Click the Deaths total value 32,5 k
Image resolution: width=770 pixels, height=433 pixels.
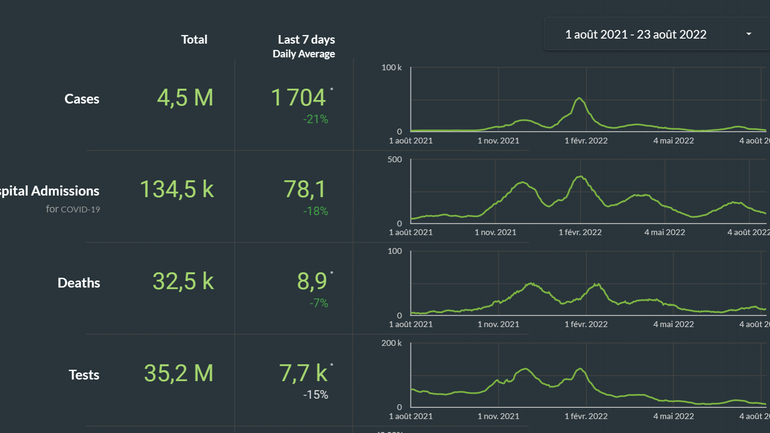[x=183, y=282]
